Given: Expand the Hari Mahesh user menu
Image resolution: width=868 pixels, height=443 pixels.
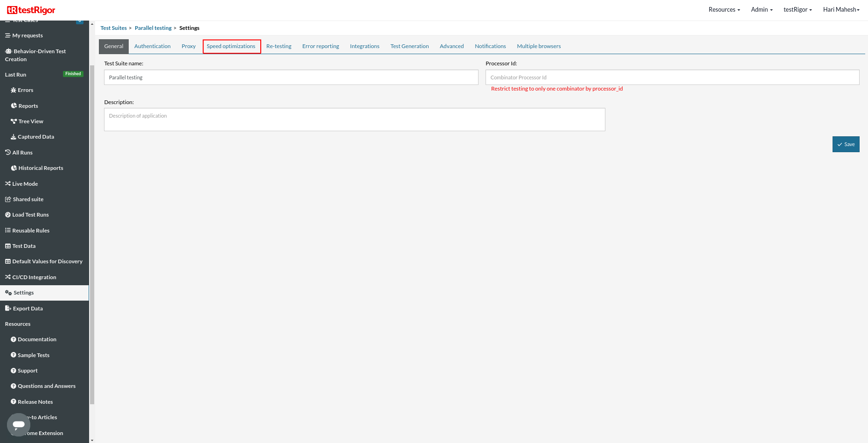Looking at the screenshot, I should coord(841,10).
